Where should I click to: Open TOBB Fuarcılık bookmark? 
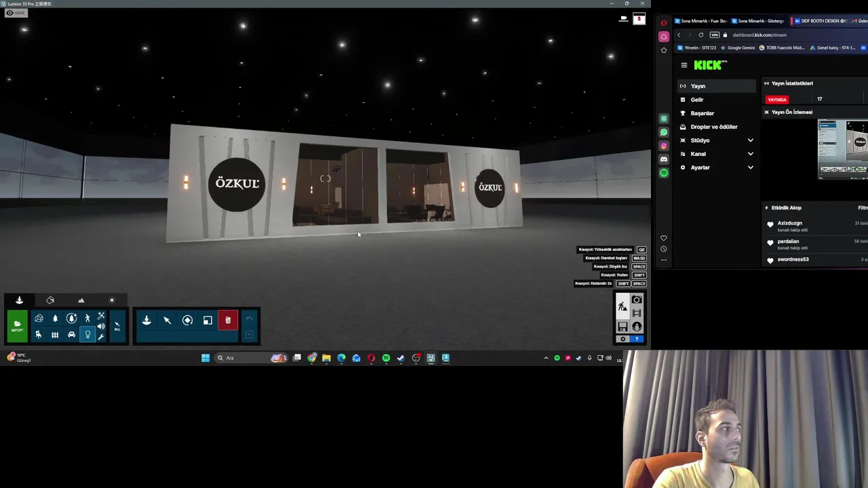click(x=782, y=48)
